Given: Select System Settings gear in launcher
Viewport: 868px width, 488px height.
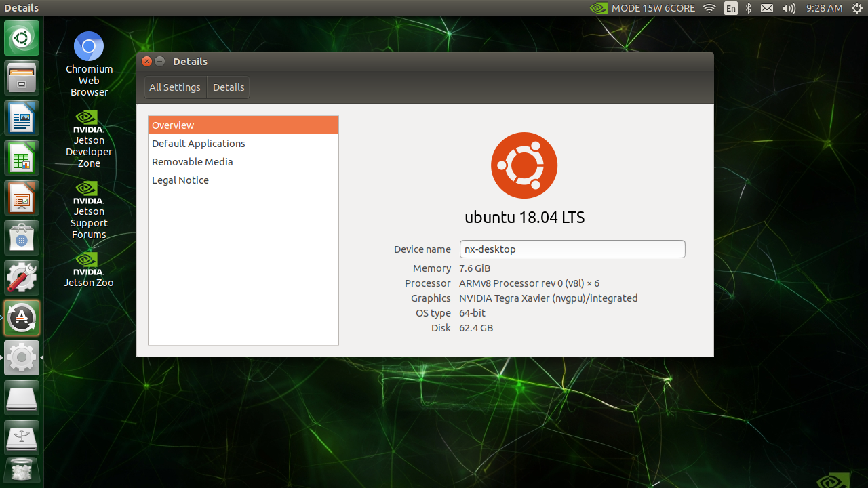Looking at the screenshot, I should [x=22, y=358].
